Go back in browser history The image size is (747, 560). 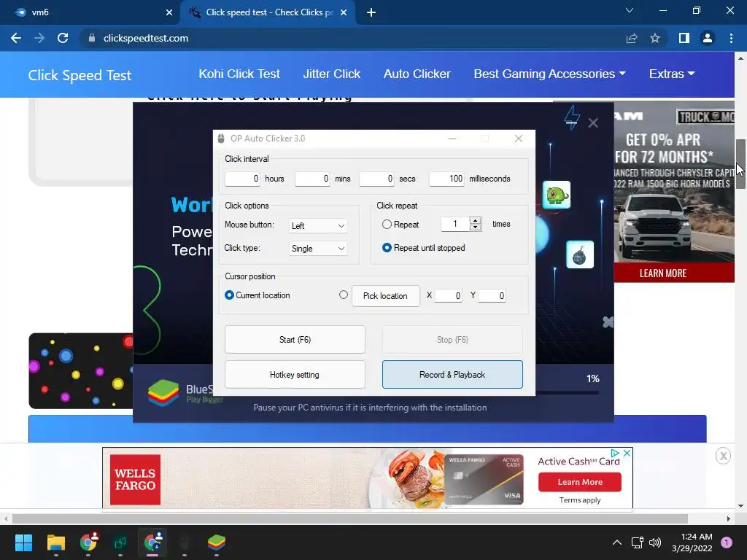(16, 38)
